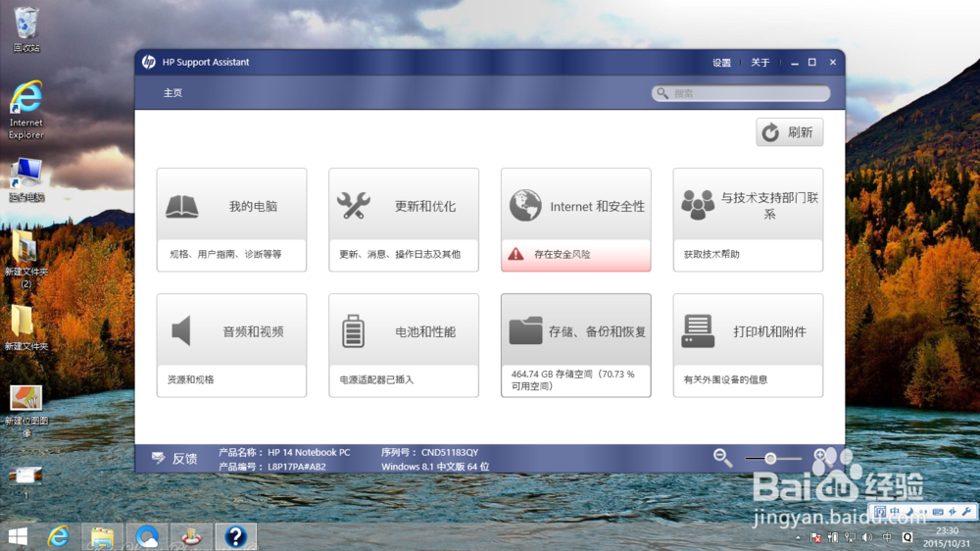Open 设置 in title bar
Viewport: 980px width, 551px height.
[x=721, y=63]
